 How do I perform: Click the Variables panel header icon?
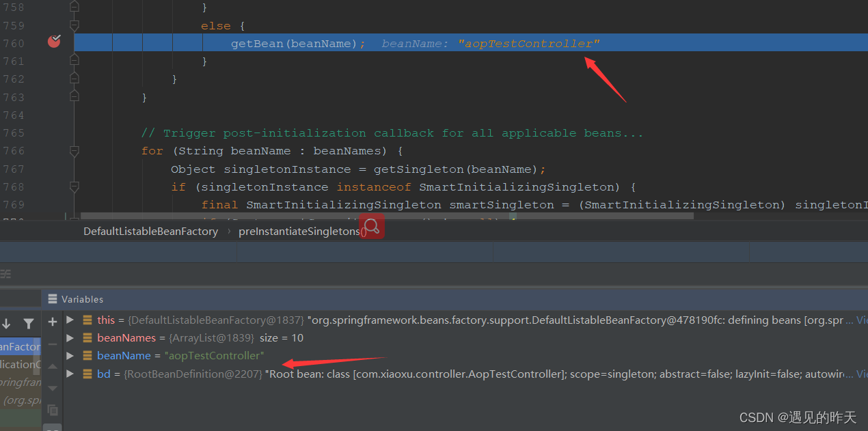click(53, 299)
